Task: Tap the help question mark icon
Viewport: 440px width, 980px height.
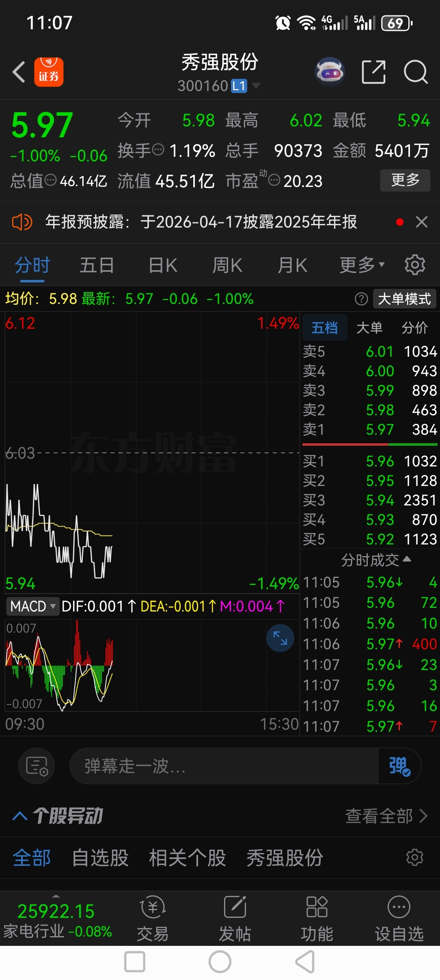Action: pyautogui.click(x=361, y=299)
